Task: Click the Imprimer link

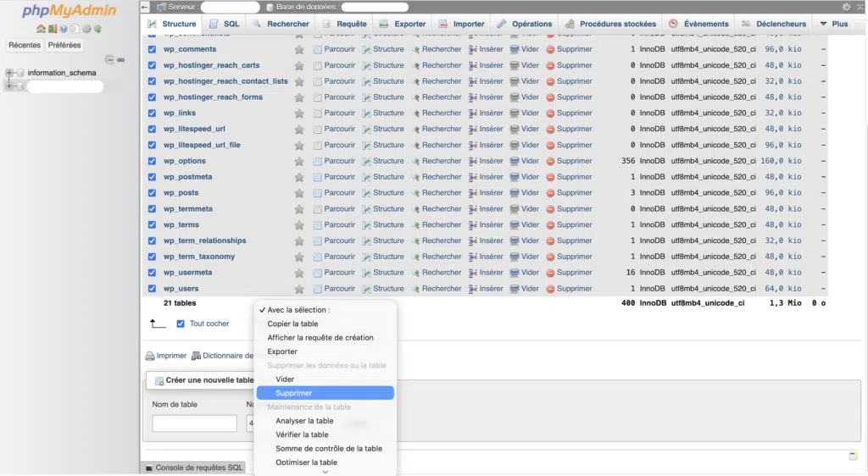Action: (171, 356)
